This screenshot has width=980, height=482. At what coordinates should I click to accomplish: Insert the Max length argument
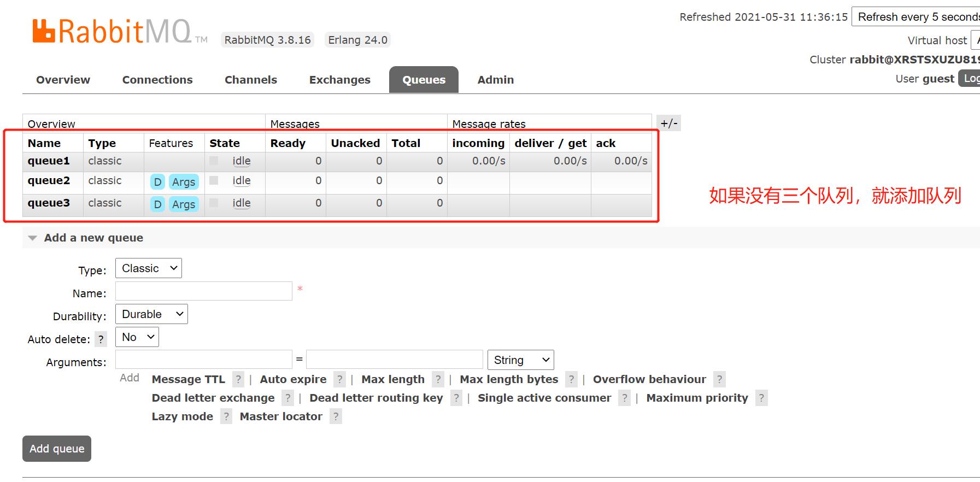(393, 379)
